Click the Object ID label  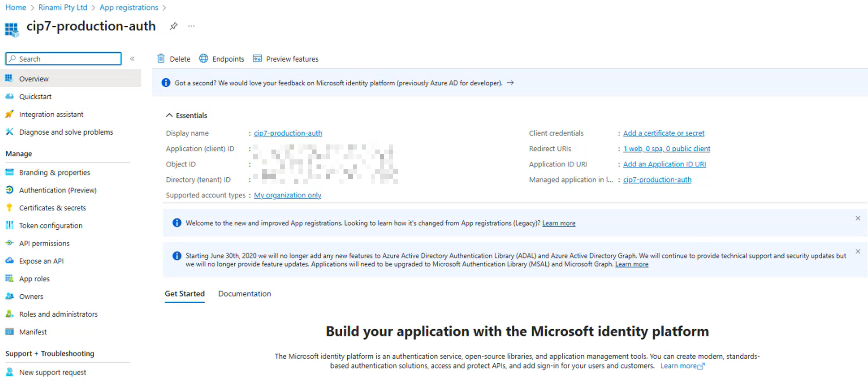click(181, 164)
